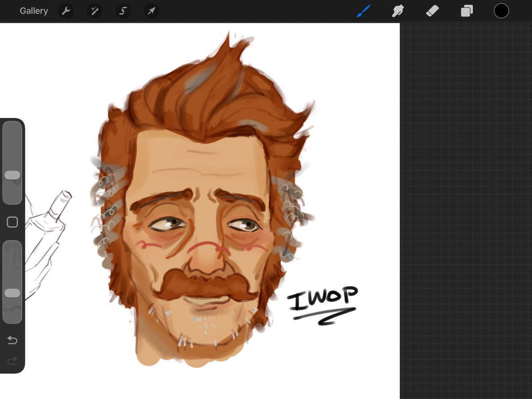The image size is (532, 399).
Task: Open the Gallery view
Action: click(x=34, y=11)
